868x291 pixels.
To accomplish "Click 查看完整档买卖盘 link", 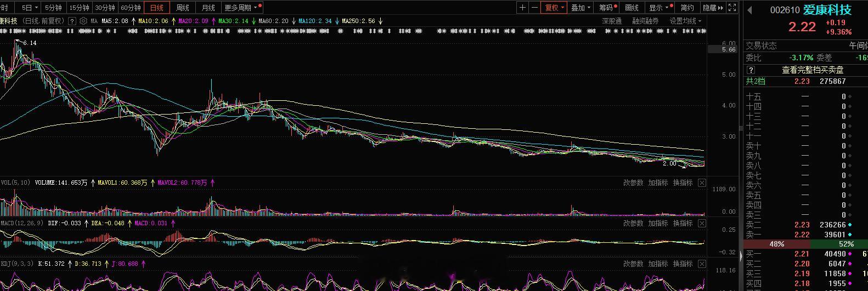I will click(x=813, y=70).
